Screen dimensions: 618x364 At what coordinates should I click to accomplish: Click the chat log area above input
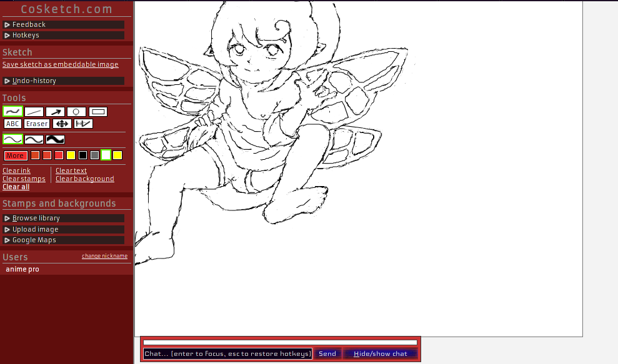point(280,342)
